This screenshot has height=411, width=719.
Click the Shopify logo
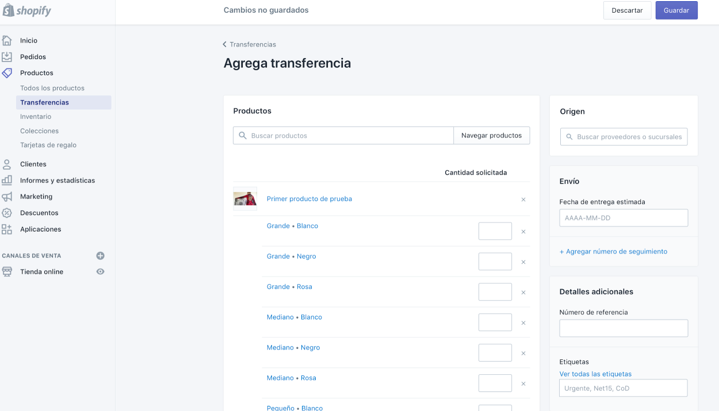pyautogui.click(x=27, y=11)
